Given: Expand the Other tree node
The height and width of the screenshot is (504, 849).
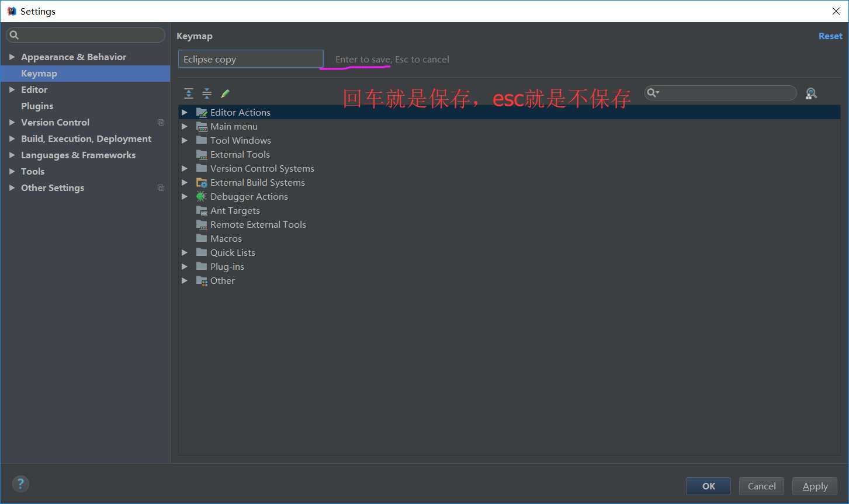Looking at the screenshot, I should pos(185,280).
